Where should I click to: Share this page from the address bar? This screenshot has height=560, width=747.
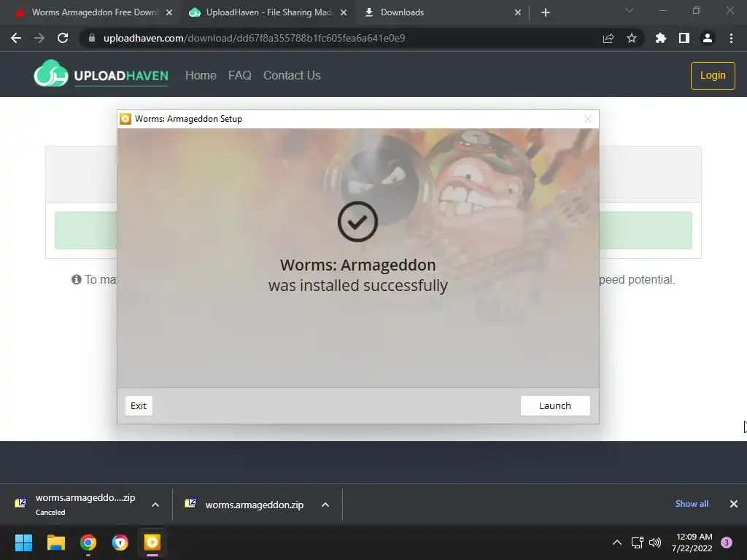click(608, 38)
